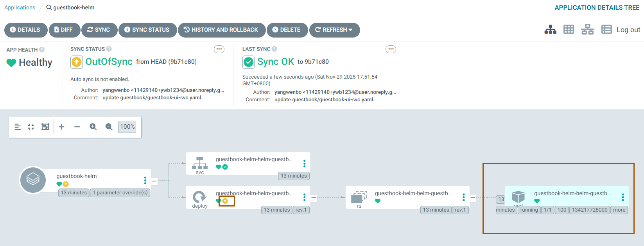Open the svc node kebab menu

point(304,163)
